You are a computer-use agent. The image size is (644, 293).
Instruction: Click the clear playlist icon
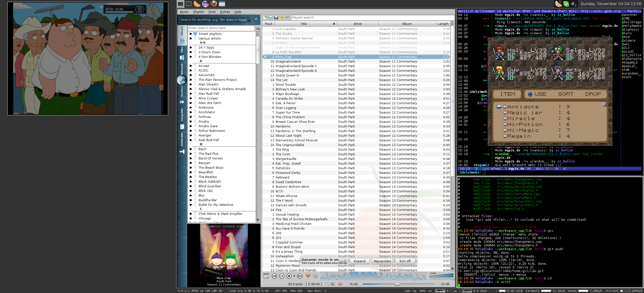266,276
